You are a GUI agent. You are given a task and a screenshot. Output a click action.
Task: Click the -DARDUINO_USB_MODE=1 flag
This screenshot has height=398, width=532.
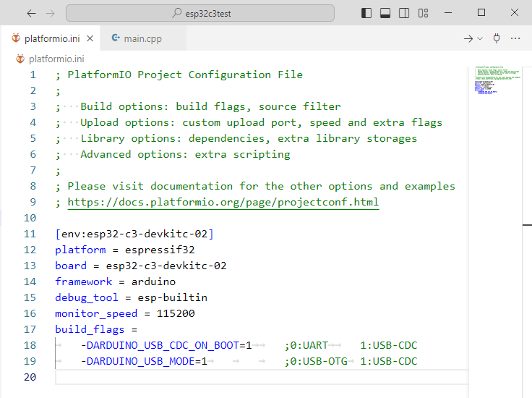(x=144, y=361)
